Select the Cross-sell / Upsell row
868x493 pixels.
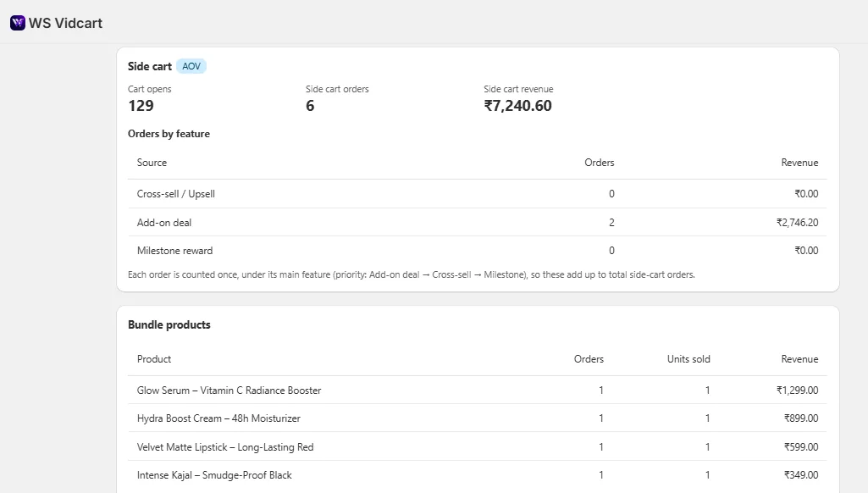click(x=477, y=194)
